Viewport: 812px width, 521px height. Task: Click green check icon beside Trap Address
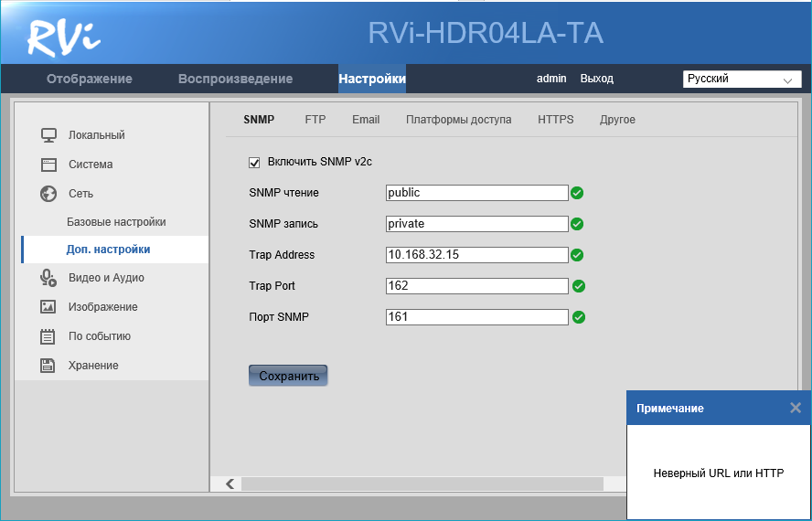577,255
